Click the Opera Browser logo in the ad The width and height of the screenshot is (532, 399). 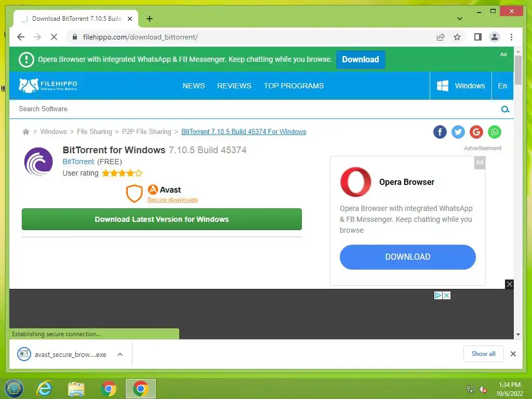(355, 182)
